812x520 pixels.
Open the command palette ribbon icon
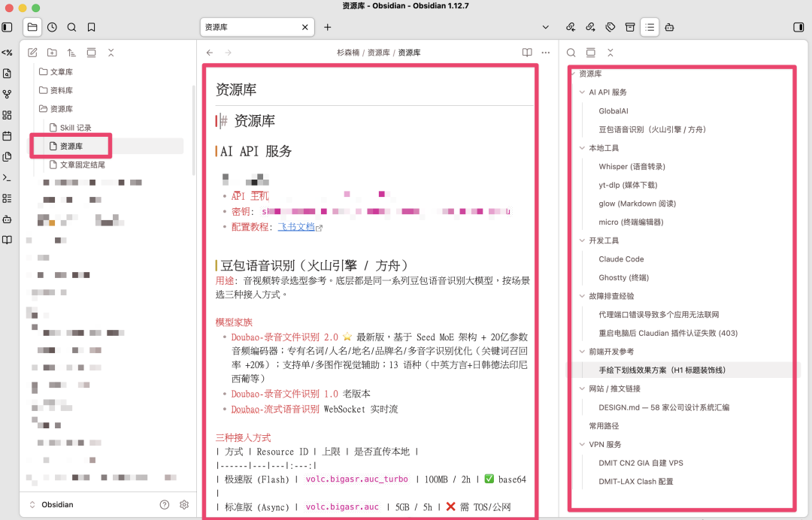click(x=8, y=177)
